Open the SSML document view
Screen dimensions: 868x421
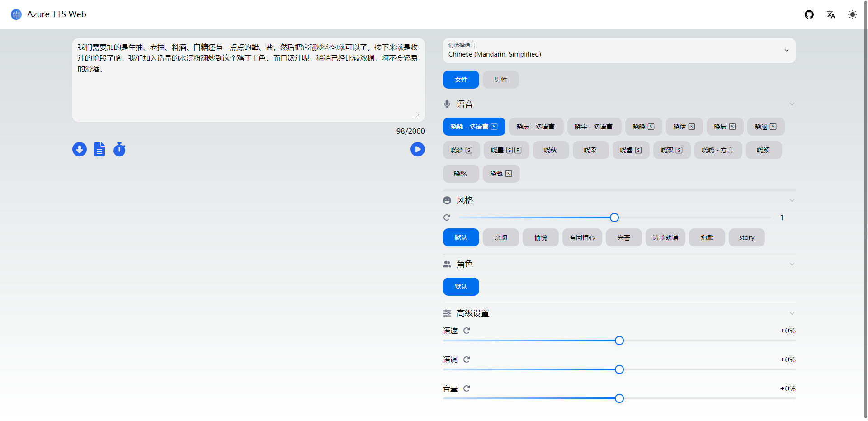[x=99, y=149]
